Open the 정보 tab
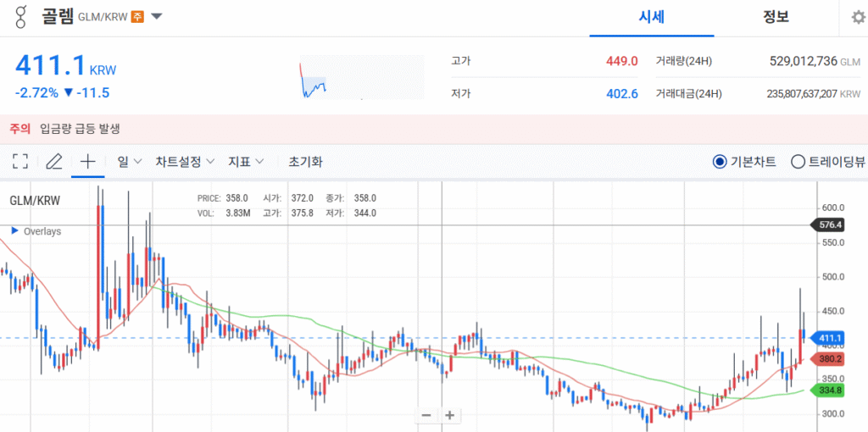868x432 pixels. click(x=776, y=17)
